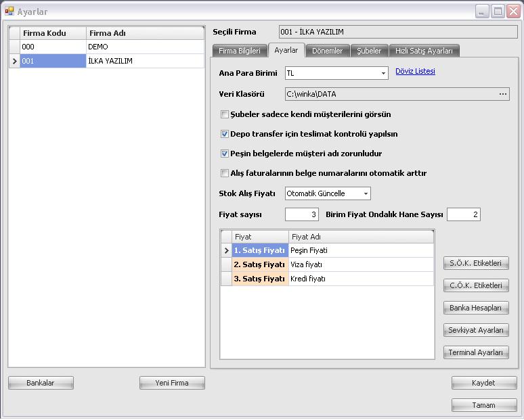524x420 pixels.
Task: Click the Seçili Firma field
Action: pos(398,32)
